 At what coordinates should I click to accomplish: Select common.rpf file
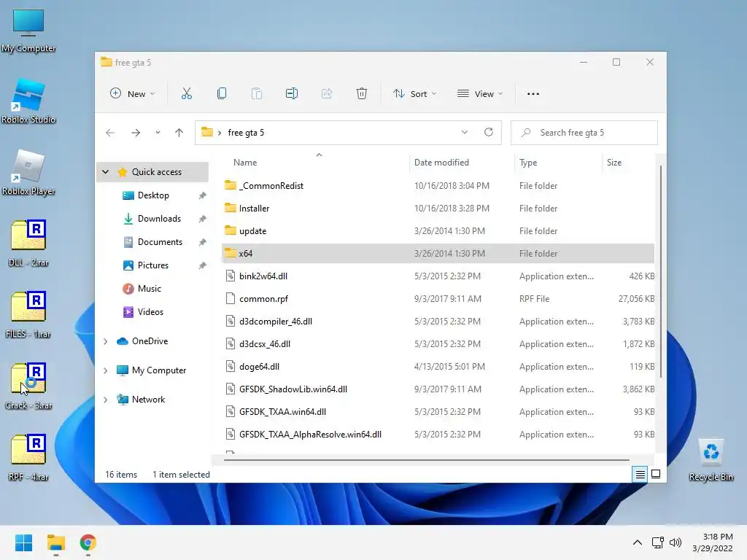(438, 298)
